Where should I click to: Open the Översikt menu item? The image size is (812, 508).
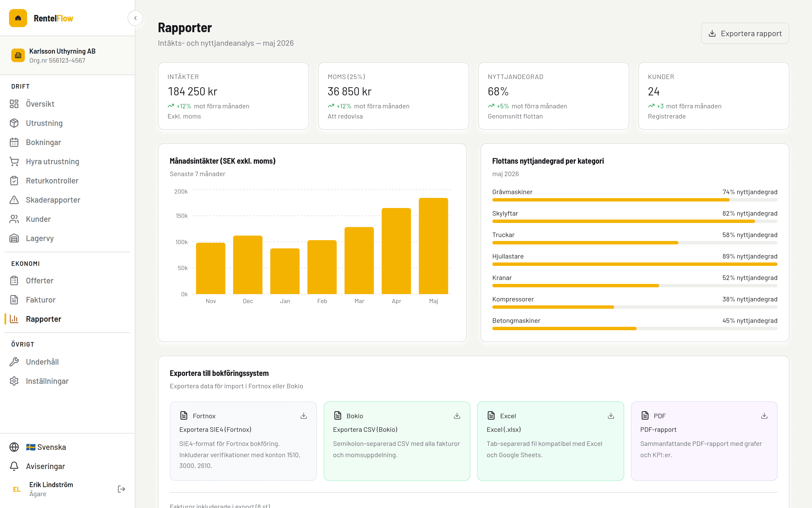click(67, 104)
